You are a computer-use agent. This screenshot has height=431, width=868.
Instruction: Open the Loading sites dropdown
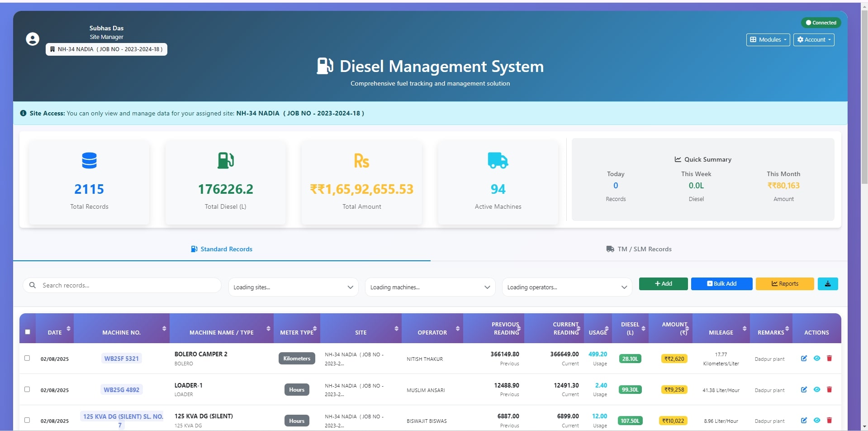(x=293, y=287)
